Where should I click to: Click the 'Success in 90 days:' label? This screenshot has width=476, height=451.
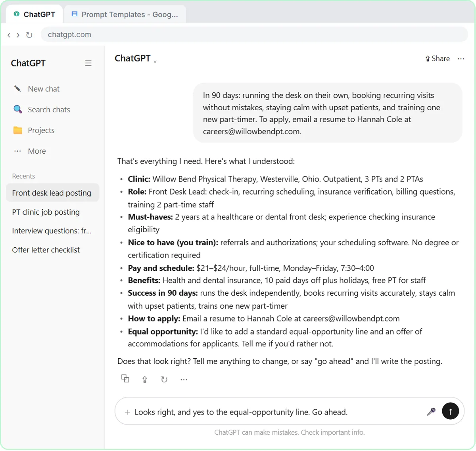pyautogui.click(x=163, y=293)
